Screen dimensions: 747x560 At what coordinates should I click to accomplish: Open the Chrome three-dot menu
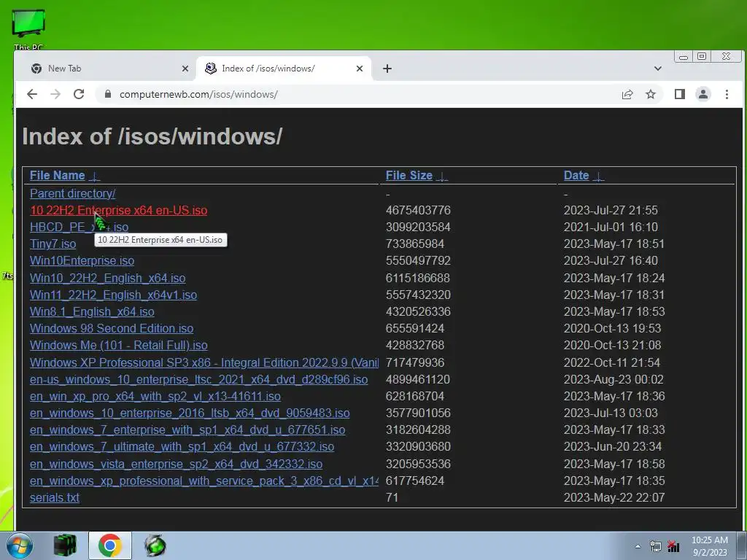point(727,94)
